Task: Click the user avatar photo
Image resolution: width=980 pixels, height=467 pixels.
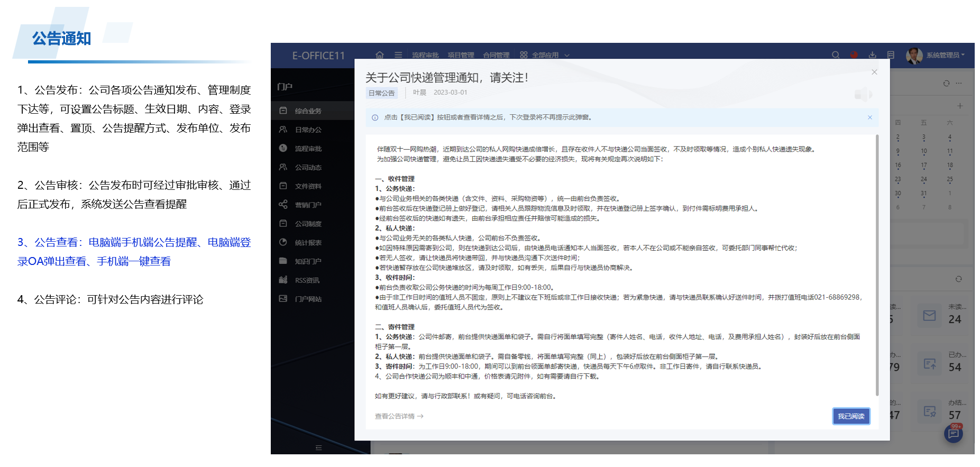Action: pos(914,56)
